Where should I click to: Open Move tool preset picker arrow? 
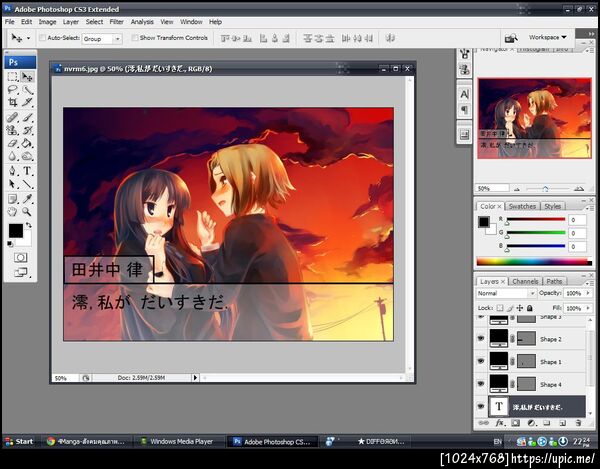(28, 38)
